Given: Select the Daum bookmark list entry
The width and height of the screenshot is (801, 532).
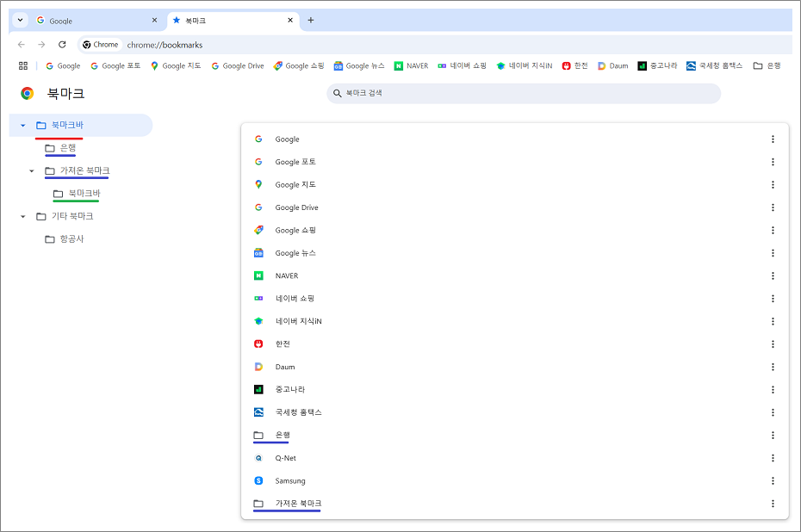Looking at the screenshot, I should 515,367.
